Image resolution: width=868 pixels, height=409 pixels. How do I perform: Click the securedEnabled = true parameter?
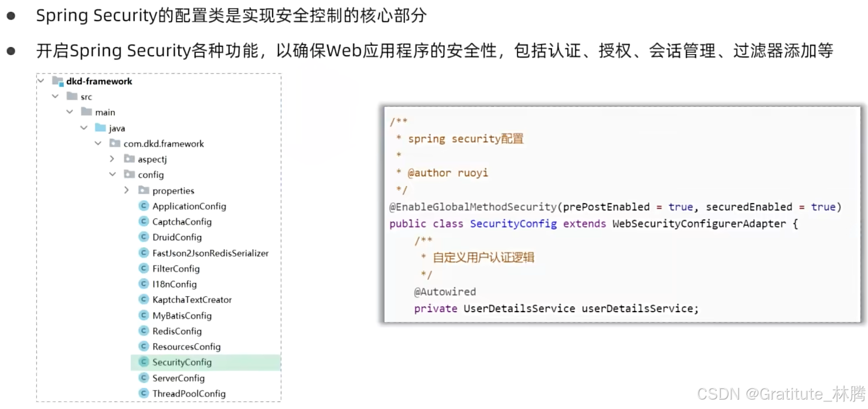770,207
